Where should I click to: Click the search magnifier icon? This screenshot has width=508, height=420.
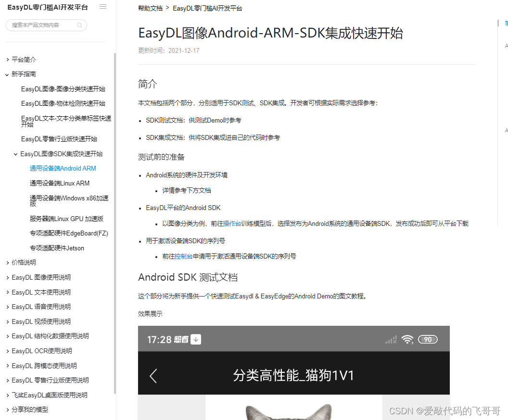79,25
